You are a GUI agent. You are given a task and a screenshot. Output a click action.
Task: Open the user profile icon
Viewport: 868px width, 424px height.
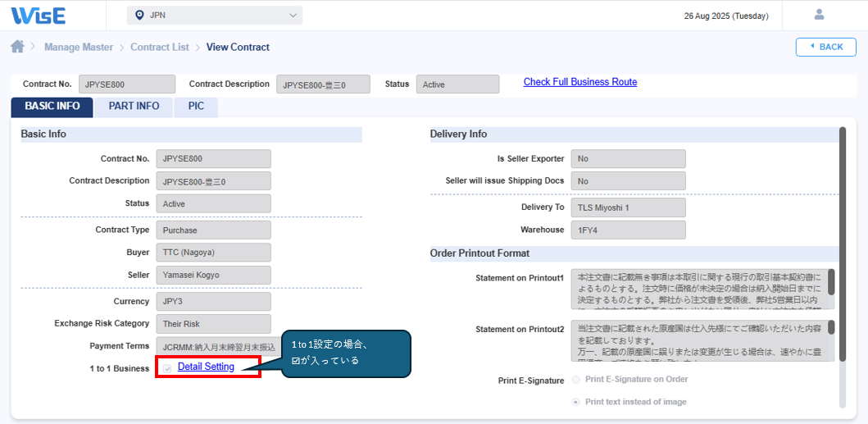[818, 15]
